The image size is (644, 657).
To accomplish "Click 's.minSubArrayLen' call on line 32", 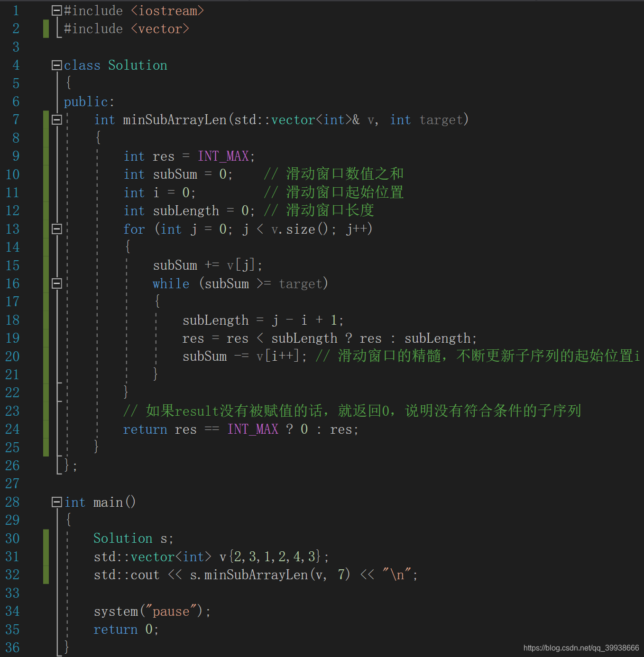I will pyautogui.click(x=248, y=575).
